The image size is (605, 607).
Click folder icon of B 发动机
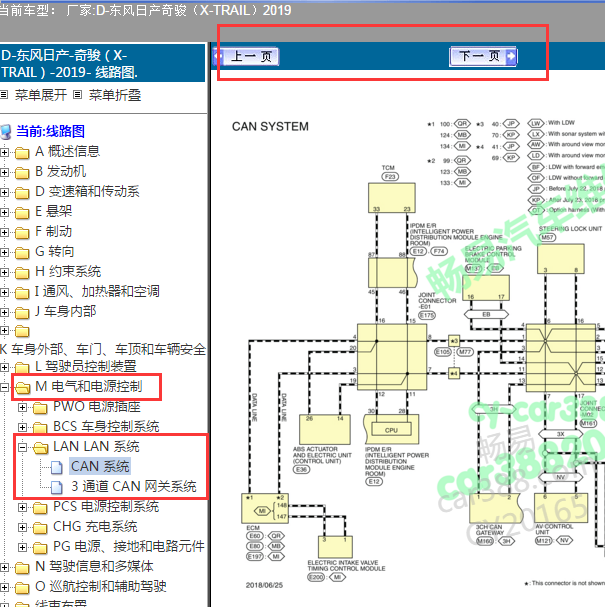point(22,173)
